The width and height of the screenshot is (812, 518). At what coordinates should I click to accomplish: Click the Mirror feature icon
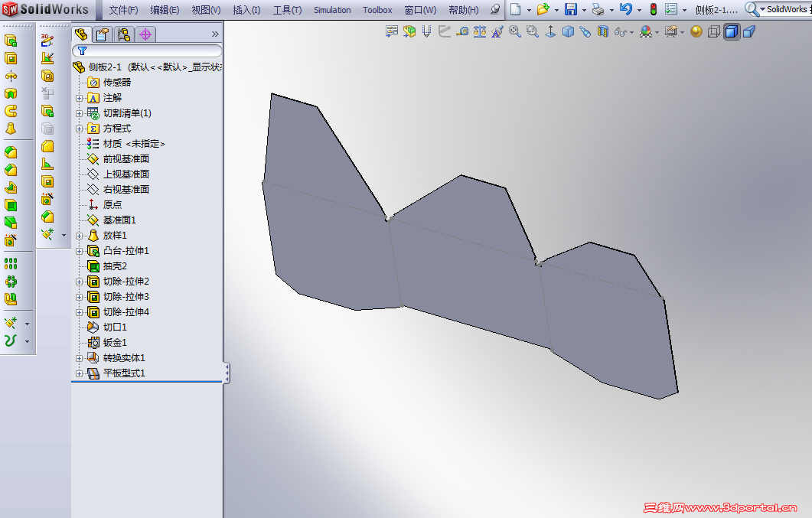point(11,299)
